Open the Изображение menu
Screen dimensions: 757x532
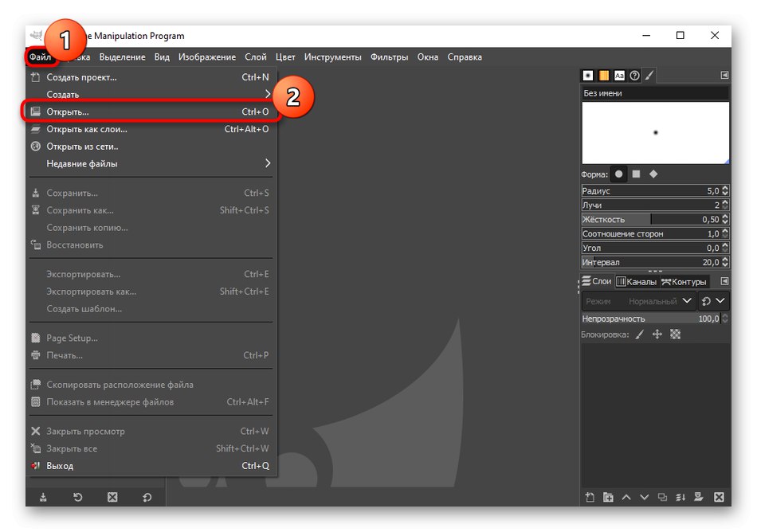click(207, 57)
